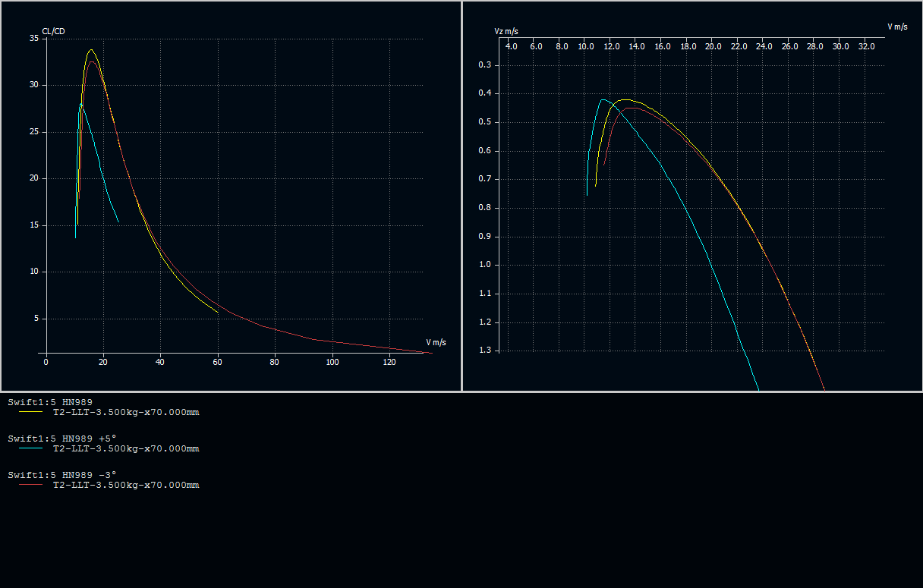Image resolution: width=923 pixels, height=588 pixels.
Task: Click the CL/CD axis label on left graph
Action: point(53,31)
